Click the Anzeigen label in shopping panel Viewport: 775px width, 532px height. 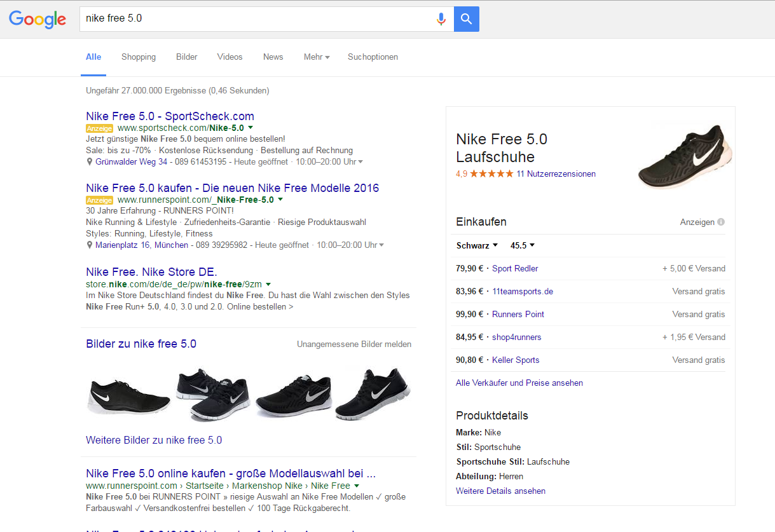tap(697, 222)
